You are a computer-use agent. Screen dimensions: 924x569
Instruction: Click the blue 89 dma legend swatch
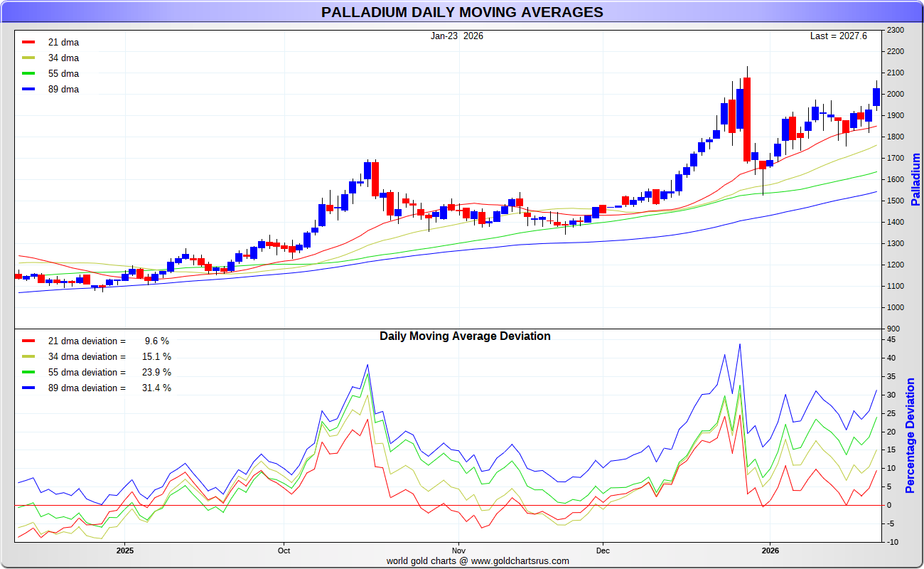coord(28,89)
